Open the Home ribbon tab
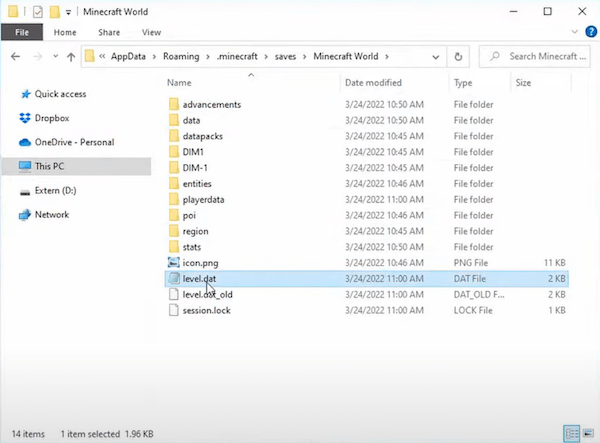This screenshot has width=600, height=443. [x=65, y=33]
